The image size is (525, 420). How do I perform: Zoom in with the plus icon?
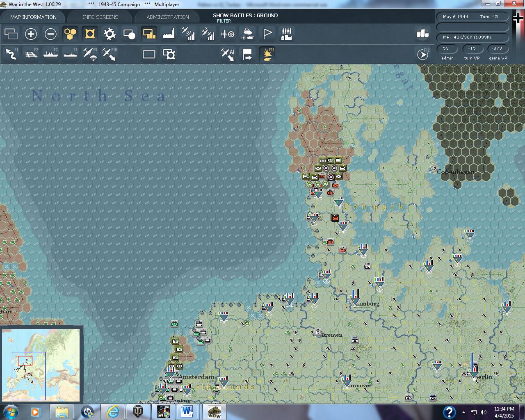pos(31,34)
